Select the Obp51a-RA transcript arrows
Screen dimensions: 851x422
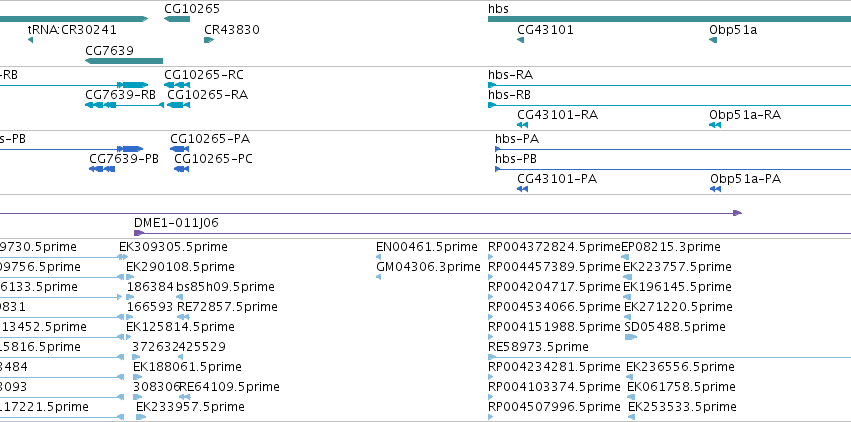[x=715, y=125]
